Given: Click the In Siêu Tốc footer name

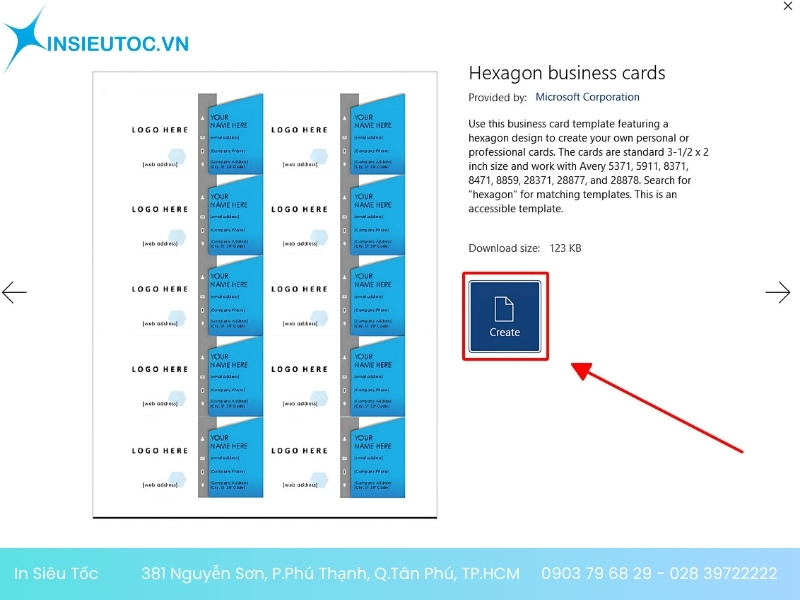Looking at the screenshot, I should pyautogui.click(x=56, y=573).
